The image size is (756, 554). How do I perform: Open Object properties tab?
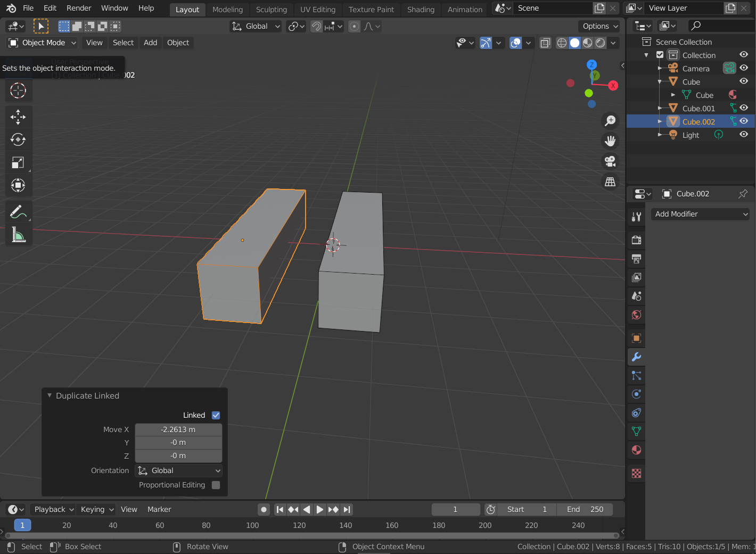pyautogui.click(x=636, y=338)
